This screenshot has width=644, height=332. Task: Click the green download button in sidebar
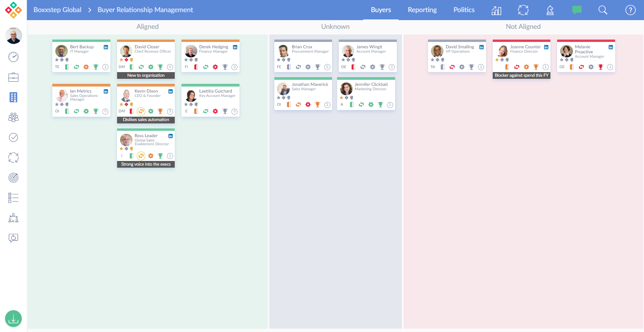(13, 319)
